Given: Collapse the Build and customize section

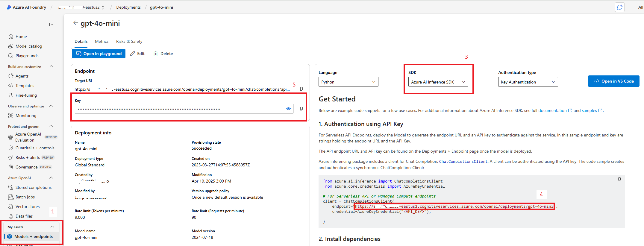Looking at the screenshot, I should [x=51, y=66].
